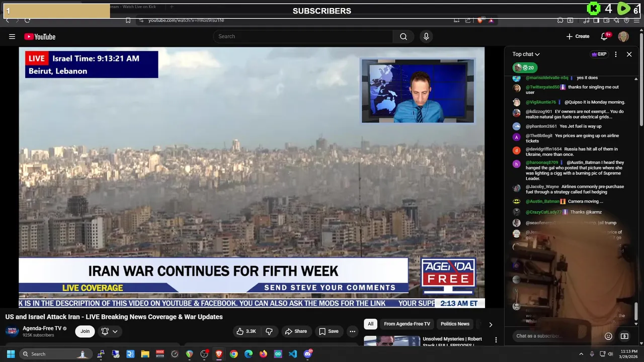The height and width of the screenshot is (362, 644).
Task: Start voice search with the microphone
Action: pos(426,36)
